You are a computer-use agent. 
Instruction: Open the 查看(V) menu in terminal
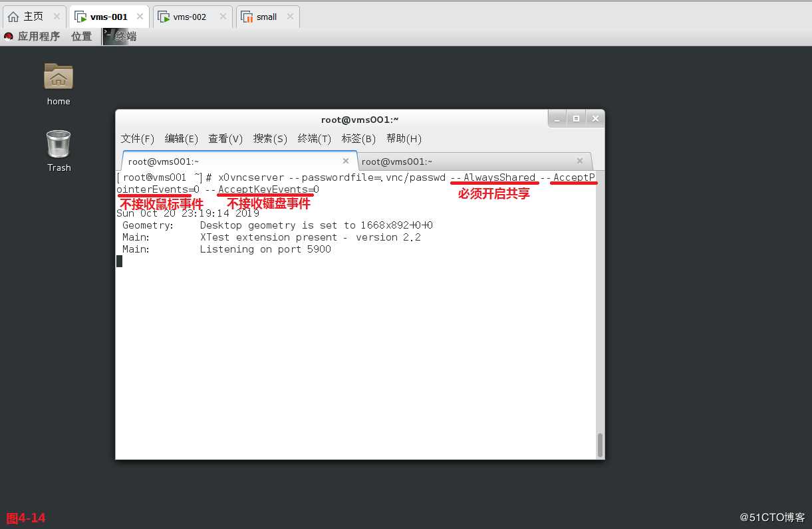pos(225,138)
